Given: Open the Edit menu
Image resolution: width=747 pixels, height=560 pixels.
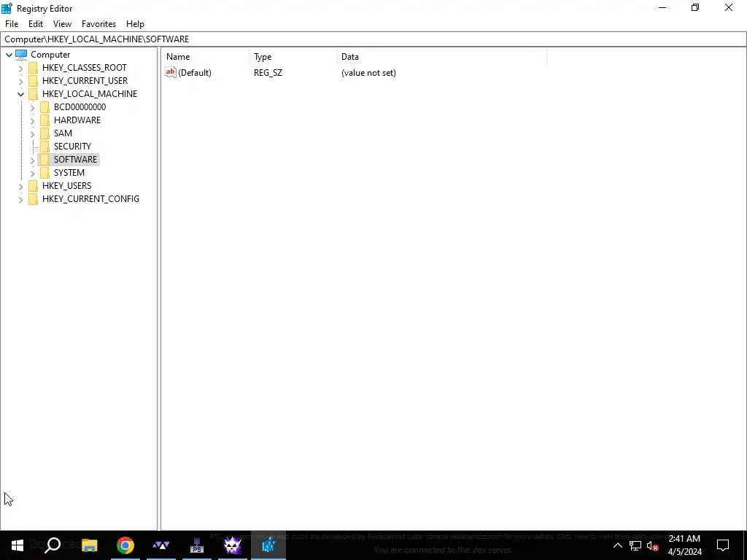Looking at the screenshot, I should (36, 24).
